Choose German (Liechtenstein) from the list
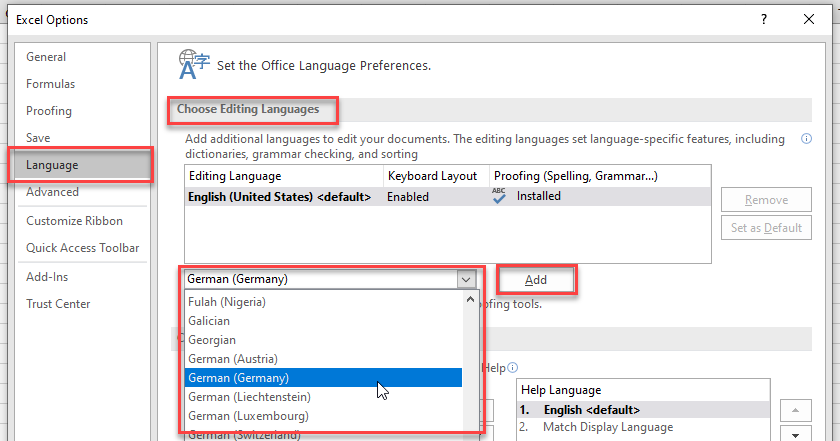Screen dimensions: 840x441 pos(323,397)
